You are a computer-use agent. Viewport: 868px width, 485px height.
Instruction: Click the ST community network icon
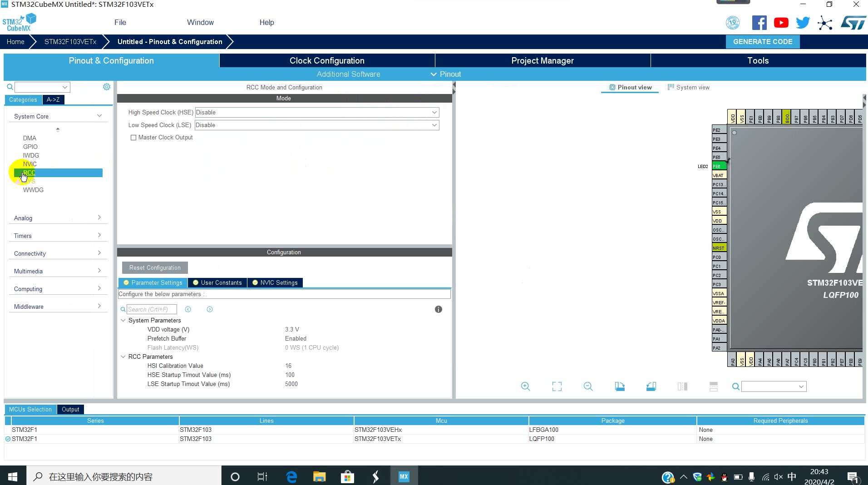825,23
